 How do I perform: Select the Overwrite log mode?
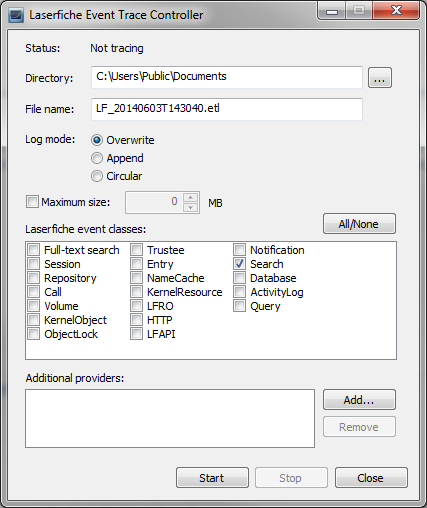pyautogui.click(x=97, y=140)
